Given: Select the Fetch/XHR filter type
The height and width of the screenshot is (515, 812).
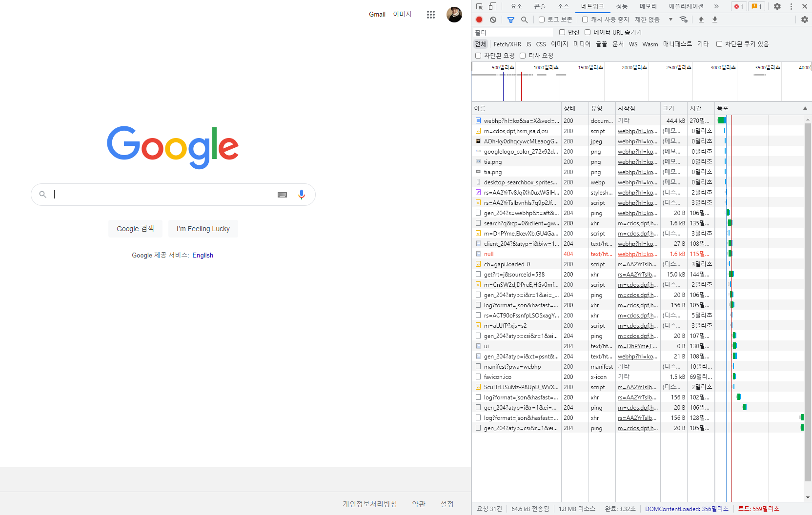Looking at the screenshot, I should [507, 44].
